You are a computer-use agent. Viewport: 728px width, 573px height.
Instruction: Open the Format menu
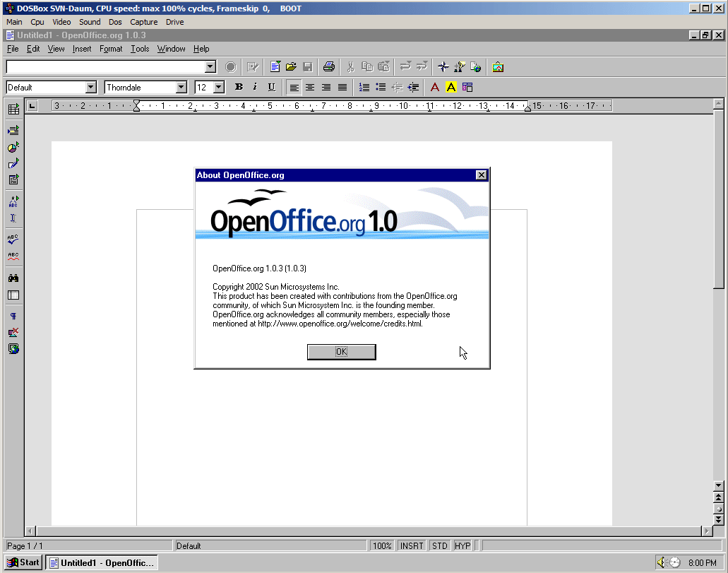(x=111, y=49)
